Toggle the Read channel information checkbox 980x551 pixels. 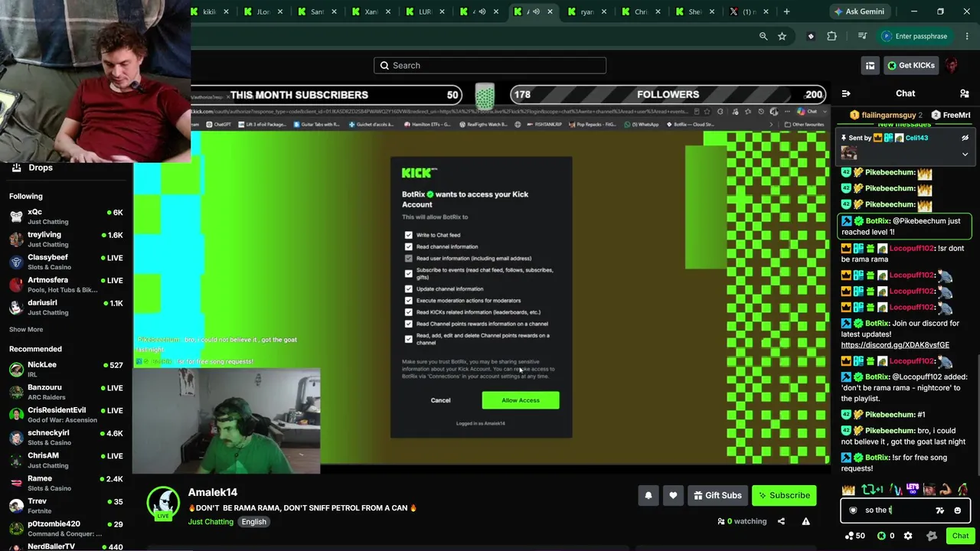click(409, 246)
